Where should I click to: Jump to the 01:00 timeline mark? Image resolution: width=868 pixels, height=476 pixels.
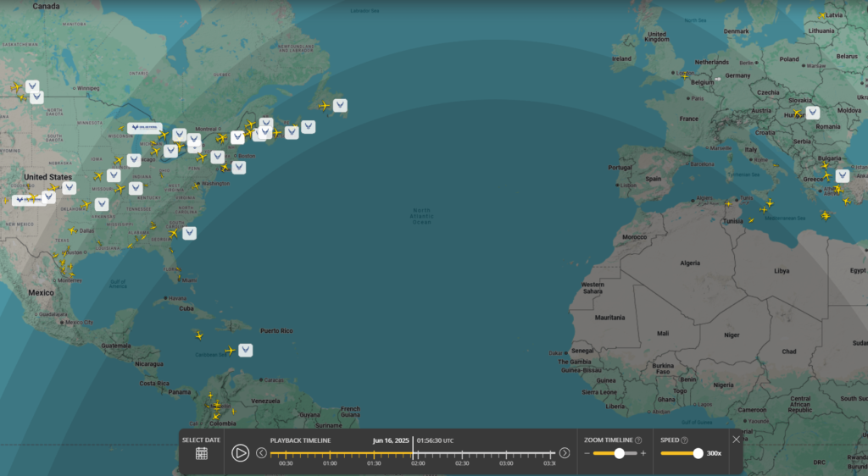(x=330, y=463)
